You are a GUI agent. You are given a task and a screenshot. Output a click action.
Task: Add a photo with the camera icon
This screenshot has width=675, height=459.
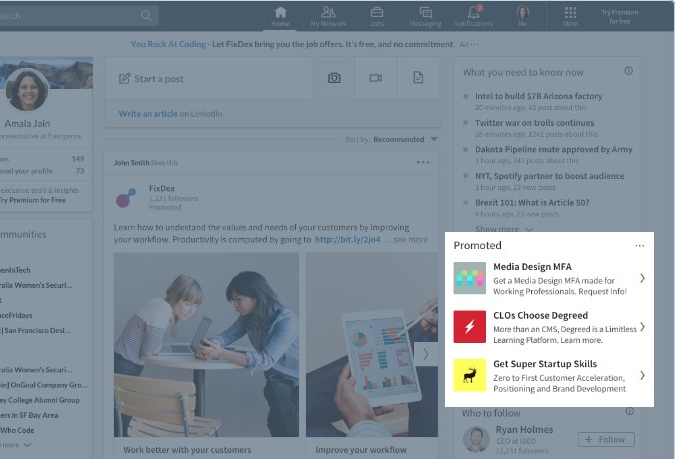click(334, 78)
